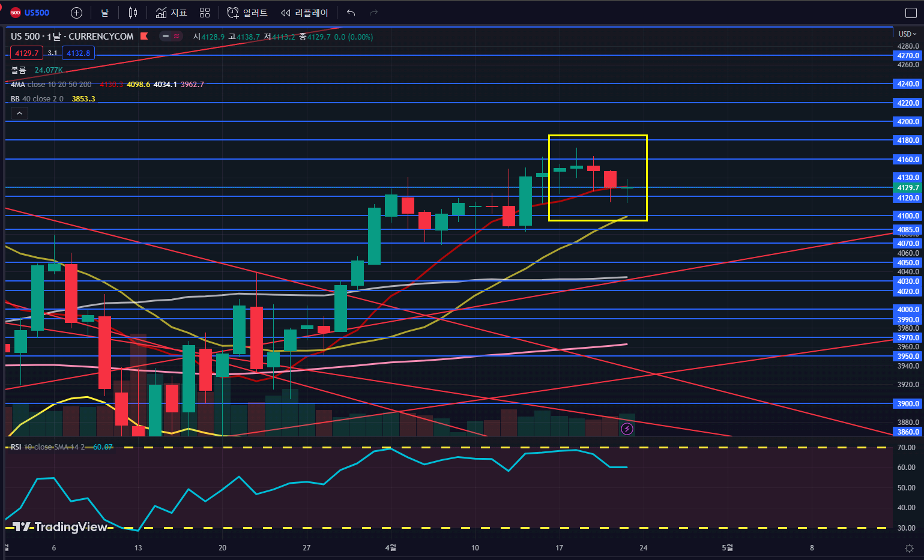The image size is (924, 560).
Task: Click the US 500 · 1날 · CURRENCYCOM title
Action: coord(72,37)
